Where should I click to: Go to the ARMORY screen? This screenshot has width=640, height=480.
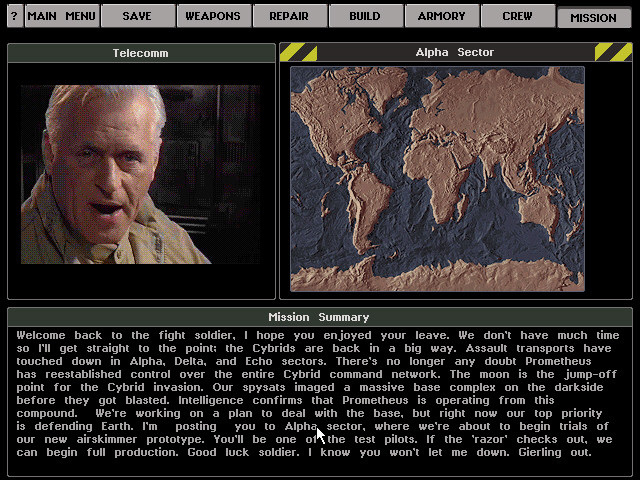click(x=441, y=16)
